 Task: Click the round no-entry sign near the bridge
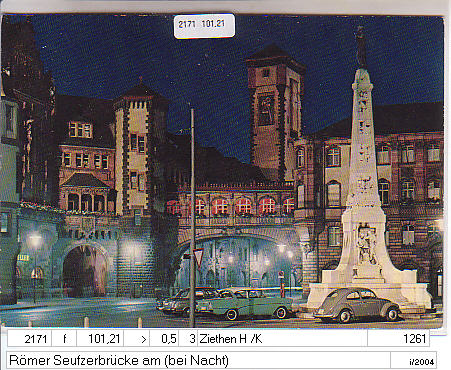click(281, 275)
